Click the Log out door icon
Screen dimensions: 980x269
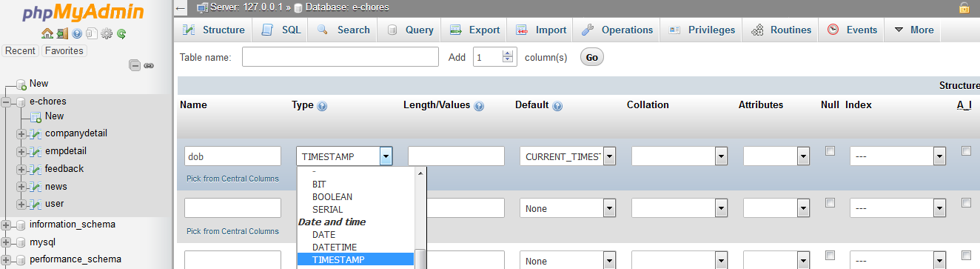pyautogui.click(x=61, y=33)
